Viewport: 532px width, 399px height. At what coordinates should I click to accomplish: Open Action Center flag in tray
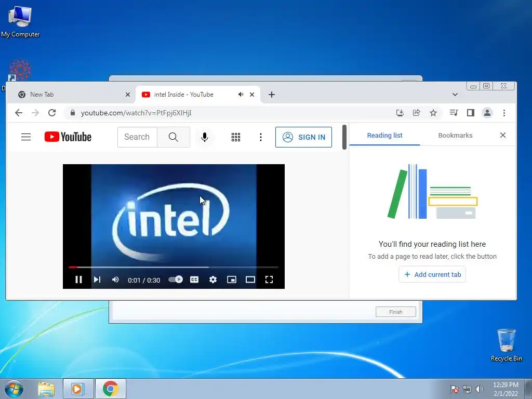click(x=455, y=389)
